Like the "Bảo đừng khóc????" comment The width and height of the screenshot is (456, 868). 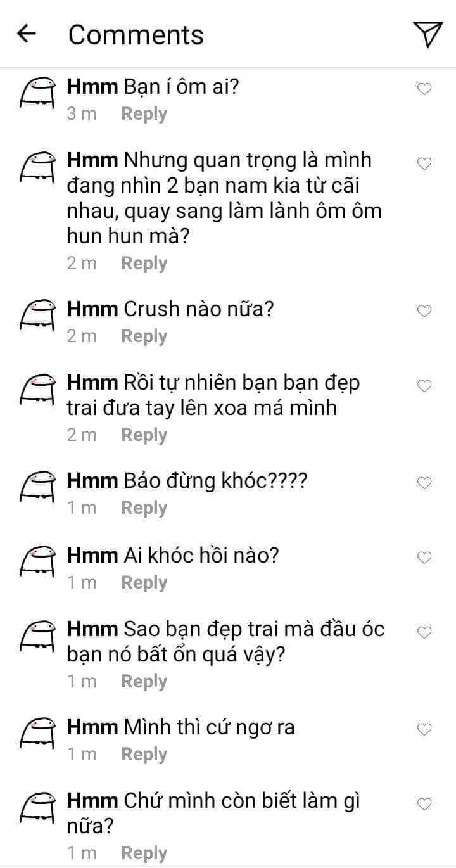(x=424, y=483)
